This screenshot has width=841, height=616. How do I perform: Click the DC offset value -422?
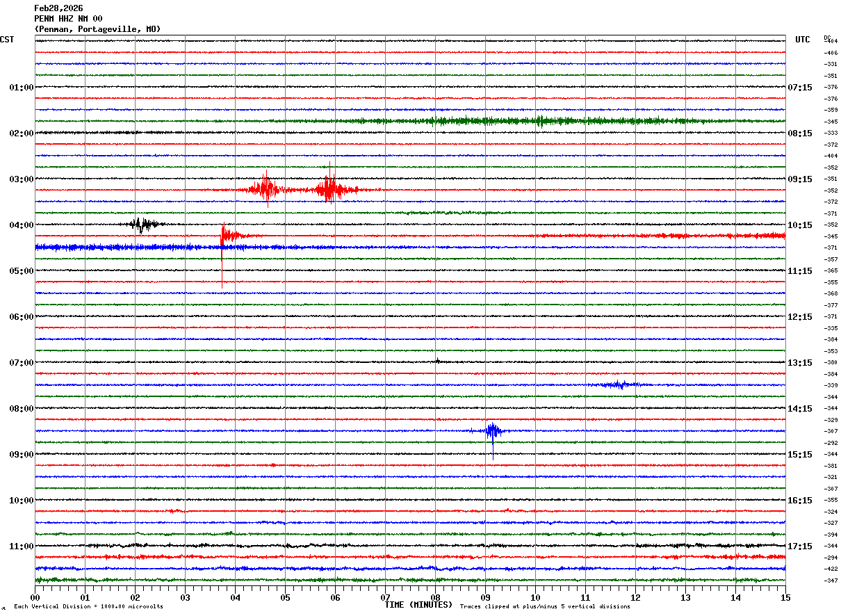(831, 569)
